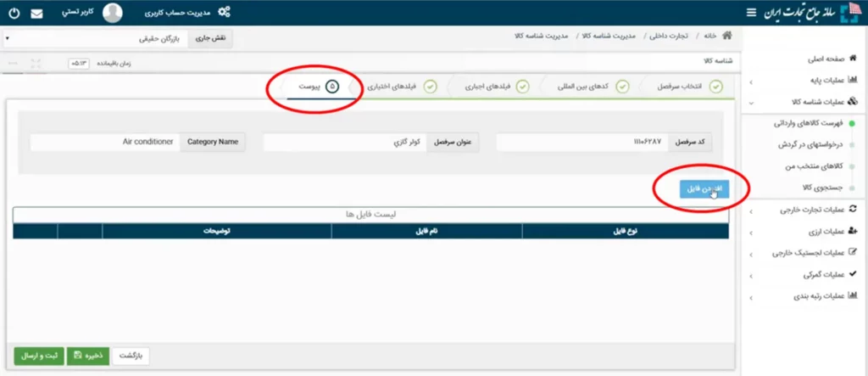Open the envelope messages icon

(x=36, y=14)
